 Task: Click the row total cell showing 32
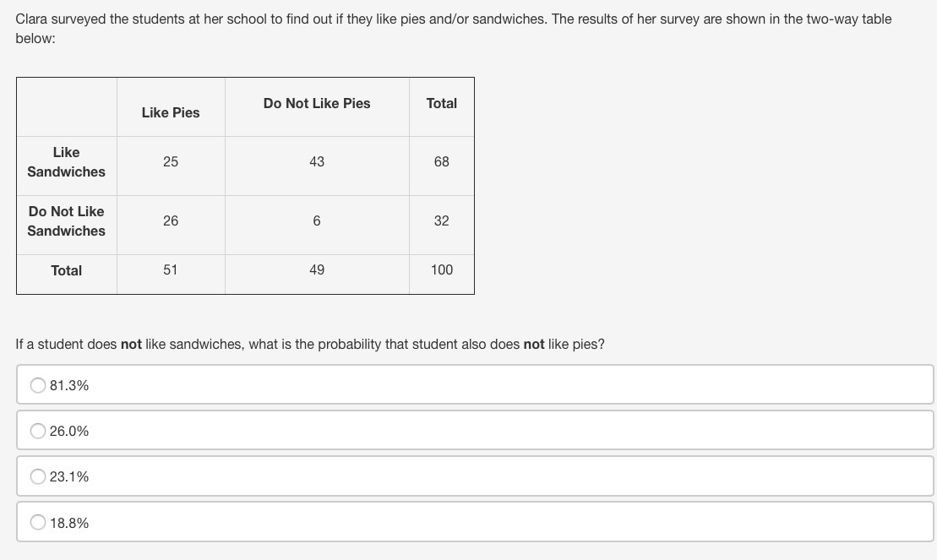[441, 220]
